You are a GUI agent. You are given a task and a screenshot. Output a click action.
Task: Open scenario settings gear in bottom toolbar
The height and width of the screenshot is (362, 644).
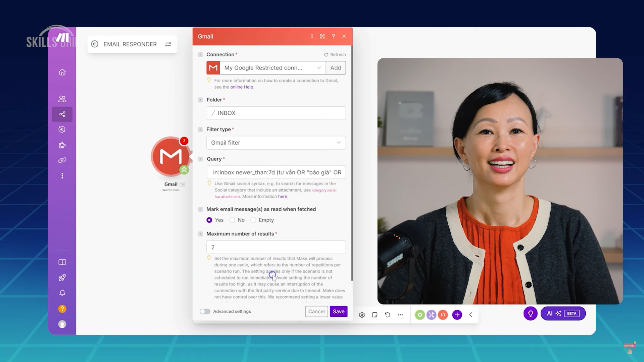click(x=362, y=315)
